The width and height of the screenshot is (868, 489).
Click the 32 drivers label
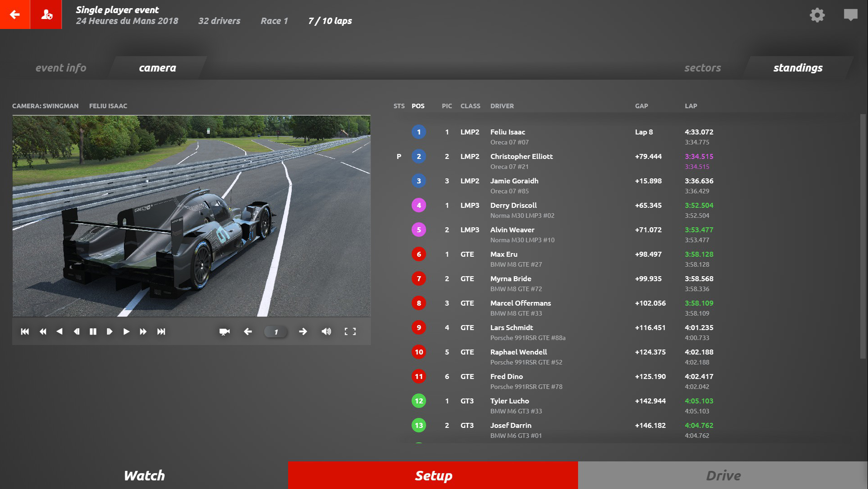pos(219,21)
